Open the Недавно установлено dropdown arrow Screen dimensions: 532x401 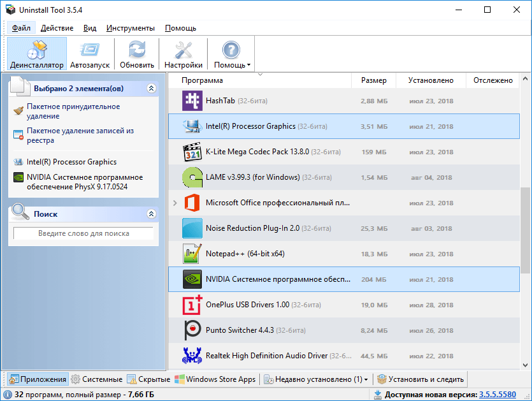[366, 380]
